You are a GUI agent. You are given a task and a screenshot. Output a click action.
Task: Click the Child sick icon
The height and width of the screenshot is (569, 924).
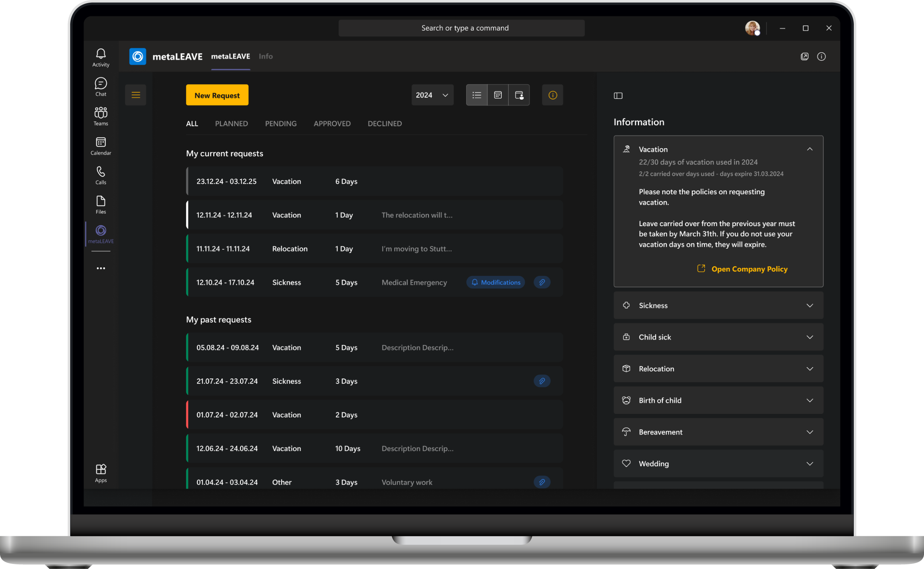pos(626,337)
